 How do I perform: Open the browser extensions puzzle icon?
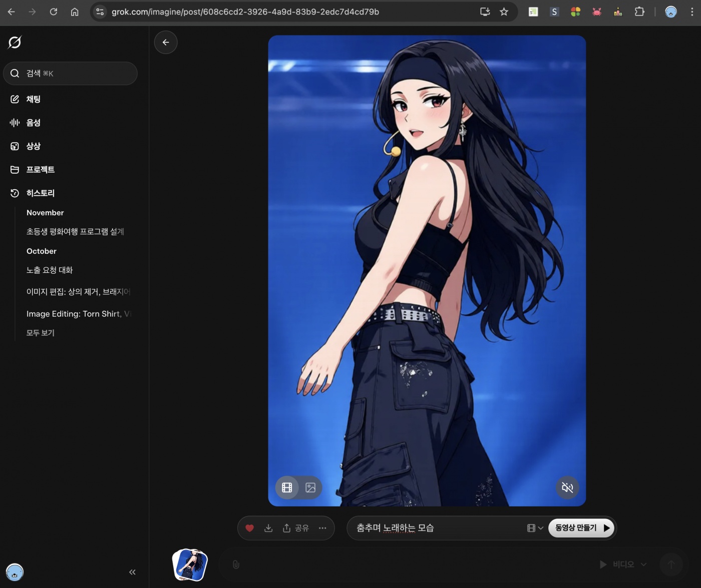639,12
